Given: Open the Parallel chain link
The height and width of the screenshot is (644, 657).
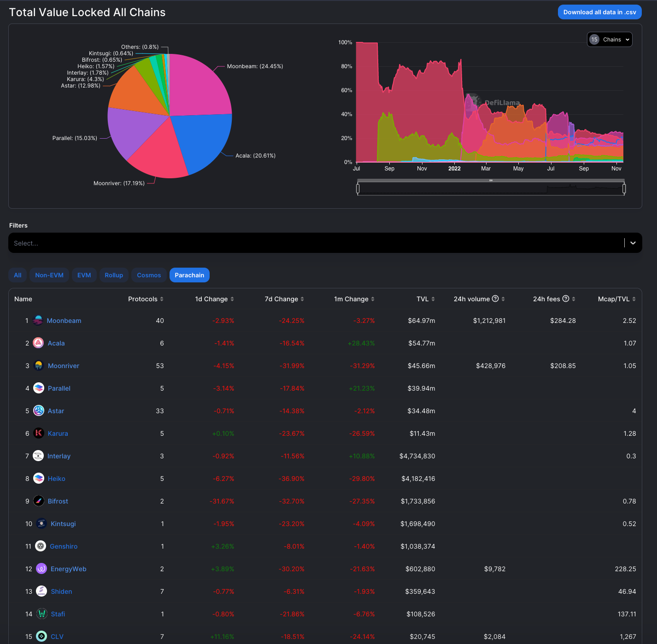Looking at the screenshot, I should pyautogui.click(x=59, y=388).
